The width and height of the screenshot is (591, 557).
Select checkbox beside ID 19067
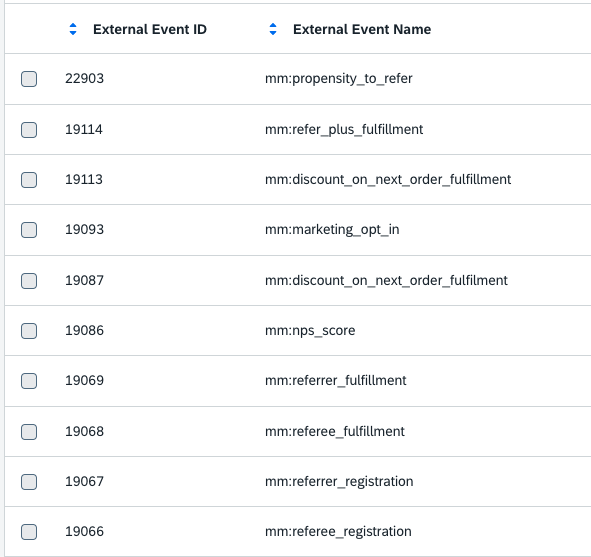(29, 482)
